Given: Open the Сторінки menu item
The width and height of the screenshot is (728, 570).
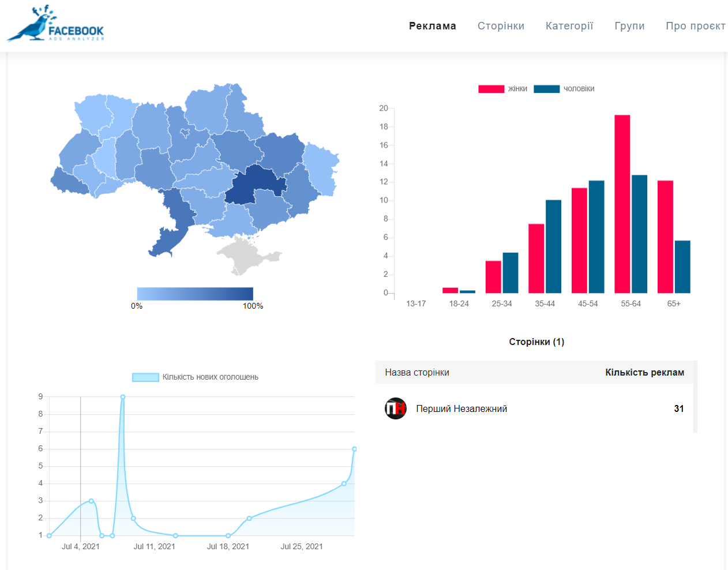Looking at the screenshot, I should tap(501, 26).
